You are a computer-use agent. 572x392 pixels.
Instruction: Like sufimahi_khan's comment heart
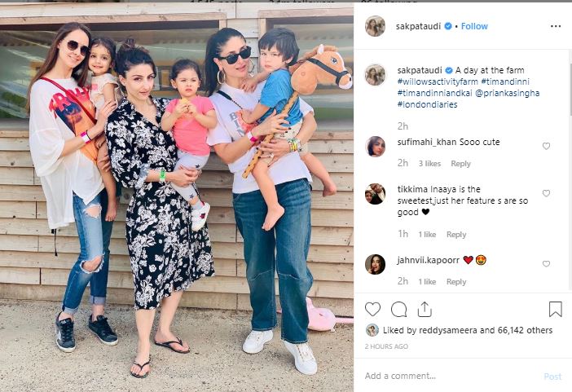(546, 146)
